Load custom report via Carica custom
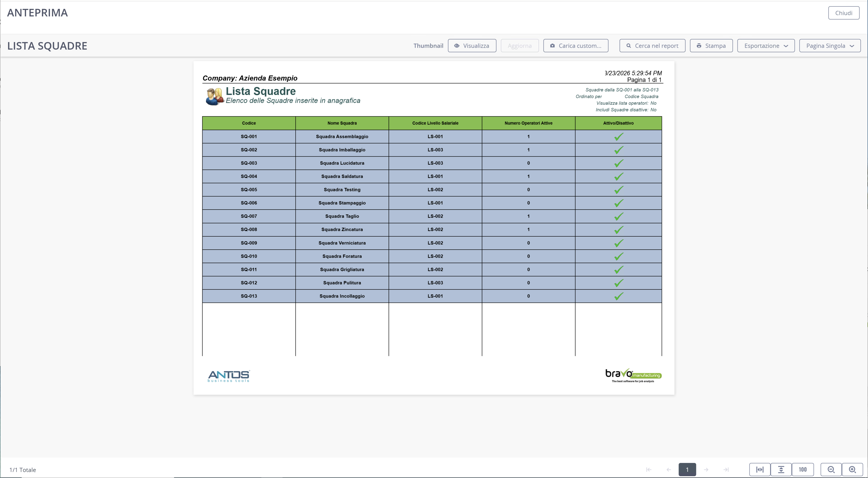The image size is (868, 478). 576,46
